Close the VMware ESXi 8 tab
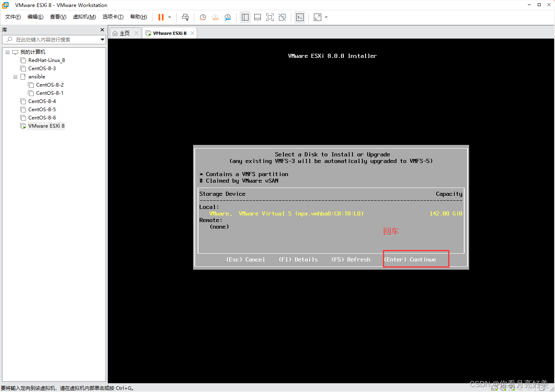This screenshot has width=555, height=392. pos(192,33)
